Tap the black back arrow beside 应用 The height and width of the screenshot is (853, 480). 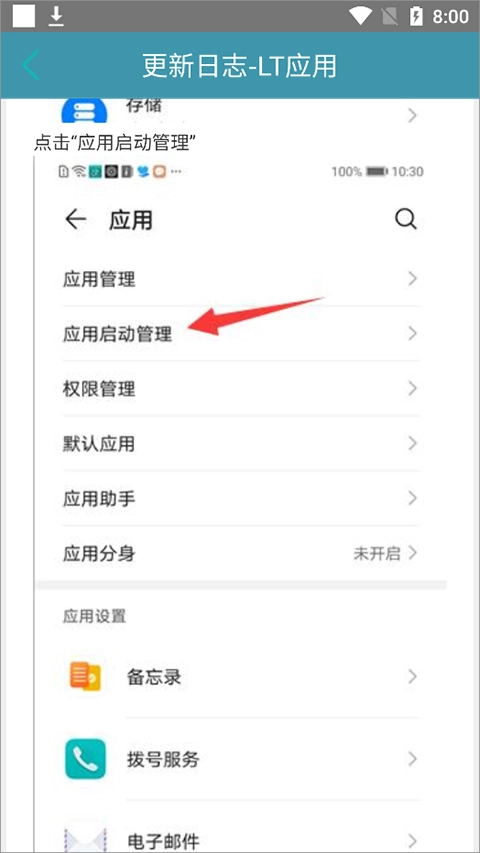(76, 220)
